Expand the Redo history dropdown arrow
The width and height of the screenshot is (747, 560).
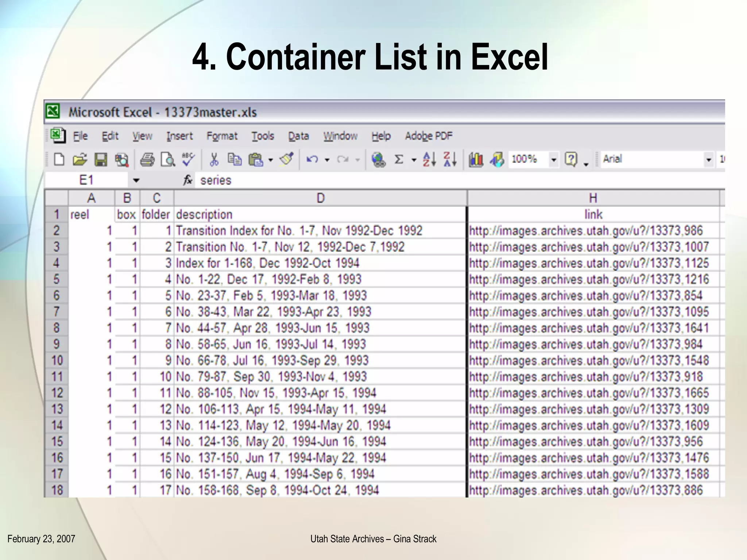point(357,160)
